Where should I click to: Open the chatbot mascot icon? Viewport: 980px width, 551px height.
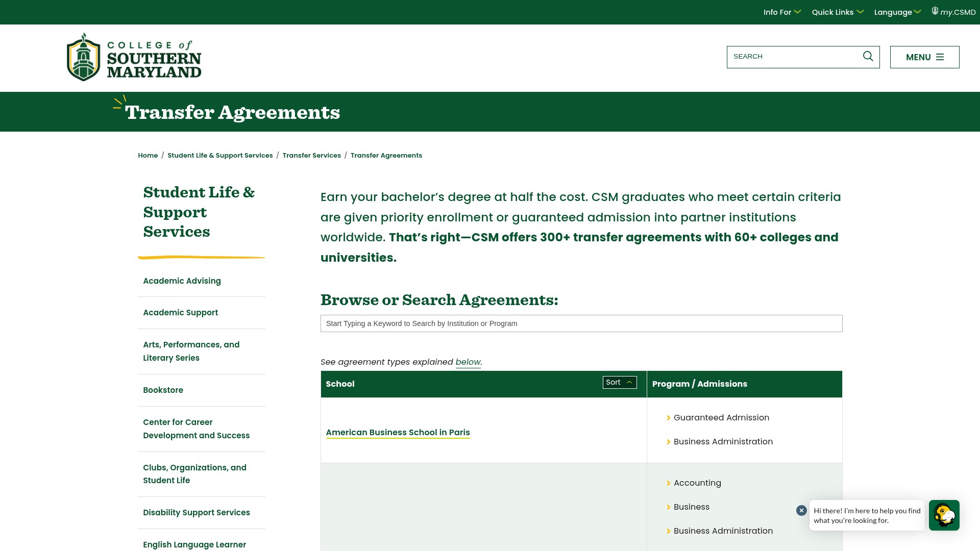pos(944,515)
